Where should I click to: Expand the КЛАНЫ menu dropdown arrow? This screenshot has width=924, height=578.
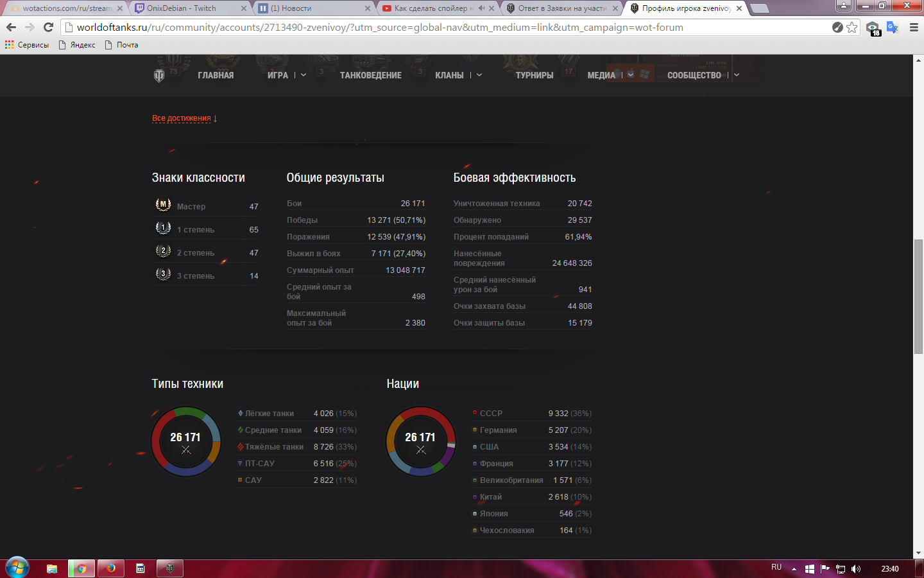479,75
